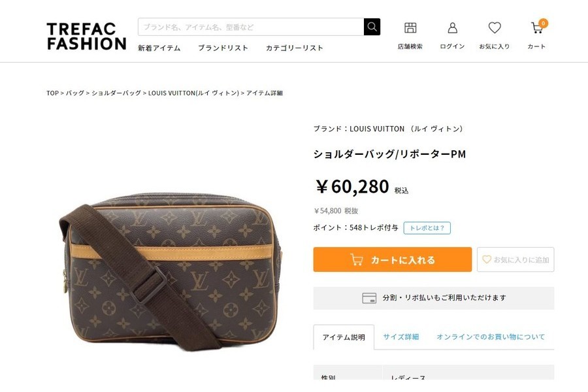Open the shopping cart icon
Image resolution: width=588 pixels, height=392 pixels.
[538, 27]
